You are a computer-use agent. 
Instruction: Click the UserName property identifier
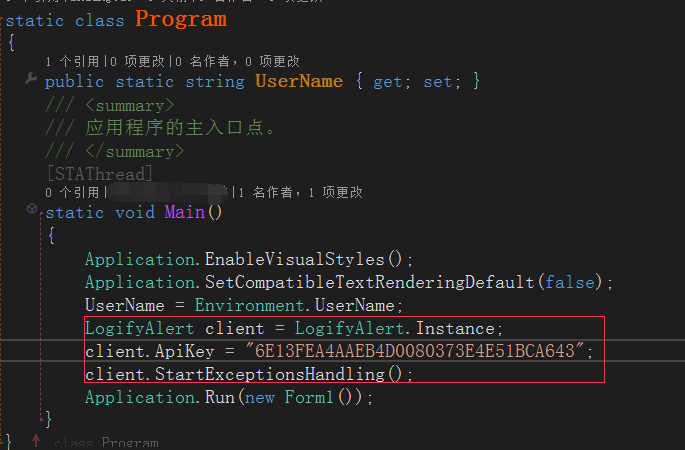click(299, 82)
